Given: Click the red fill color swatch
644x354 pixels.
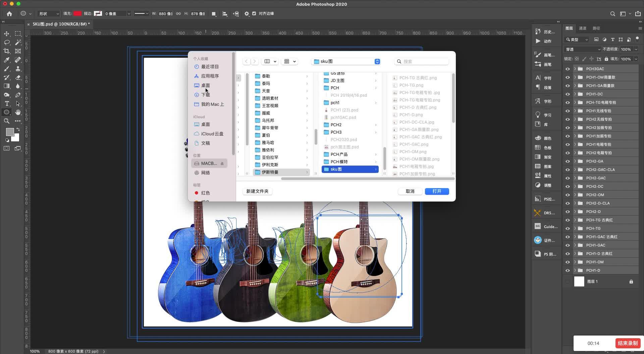Looking at the screenshot, I should point(77,14).
